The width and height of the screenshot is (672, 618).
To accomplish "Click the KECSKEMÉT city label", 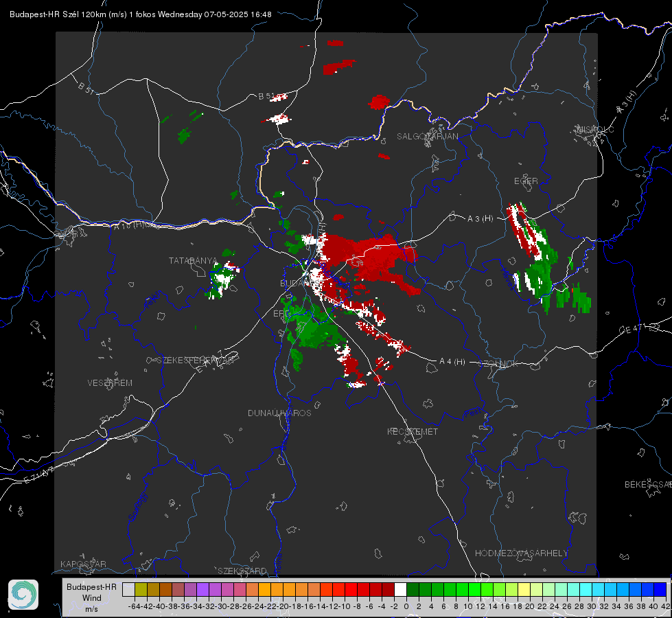I will 413,431.
